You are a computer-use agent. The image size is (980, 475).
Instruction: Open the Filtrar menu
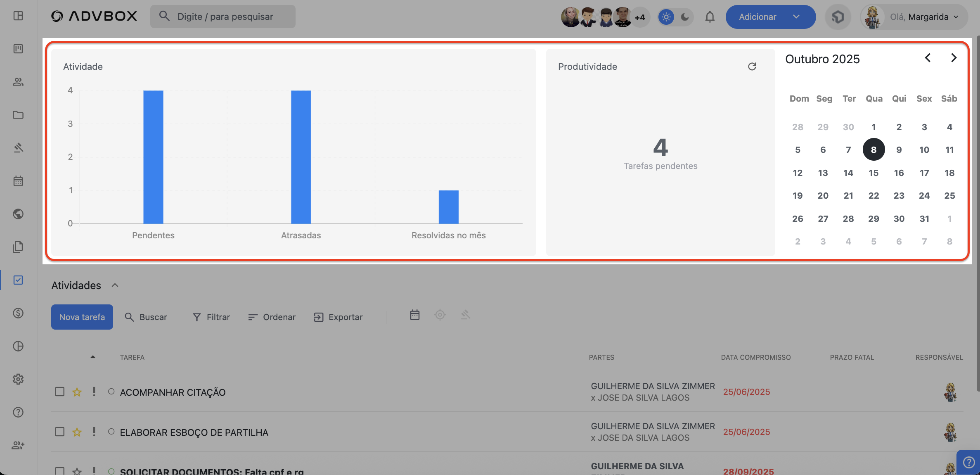211,317
